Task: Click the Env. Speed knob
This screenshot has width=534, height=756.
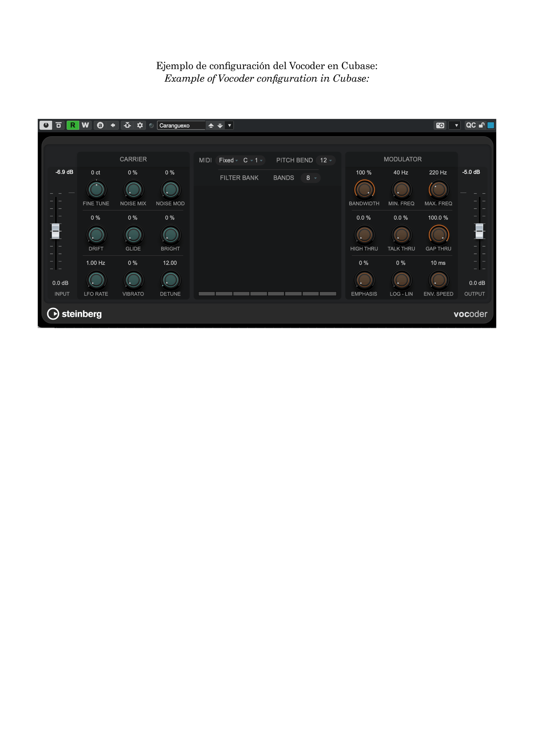Action: pos(439,280)
